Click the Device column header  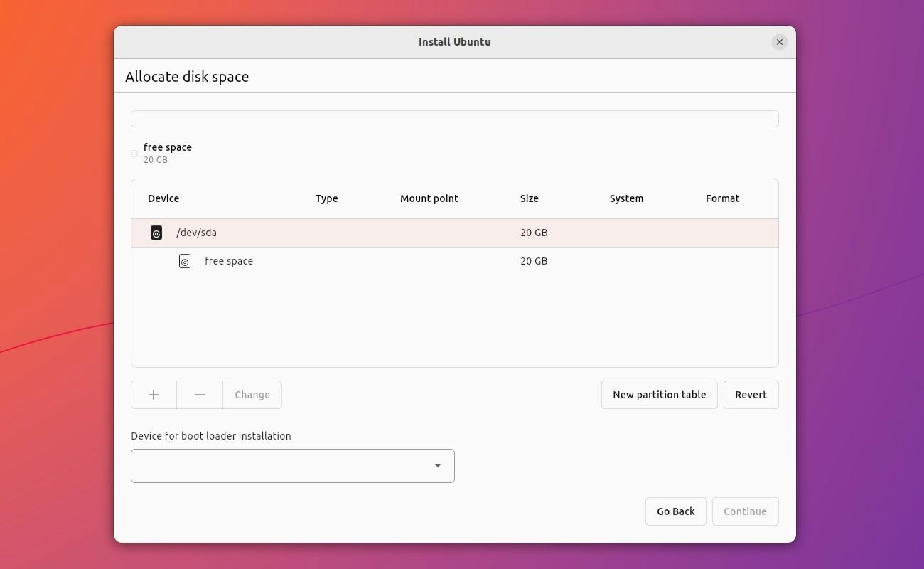tap(163, 198)
